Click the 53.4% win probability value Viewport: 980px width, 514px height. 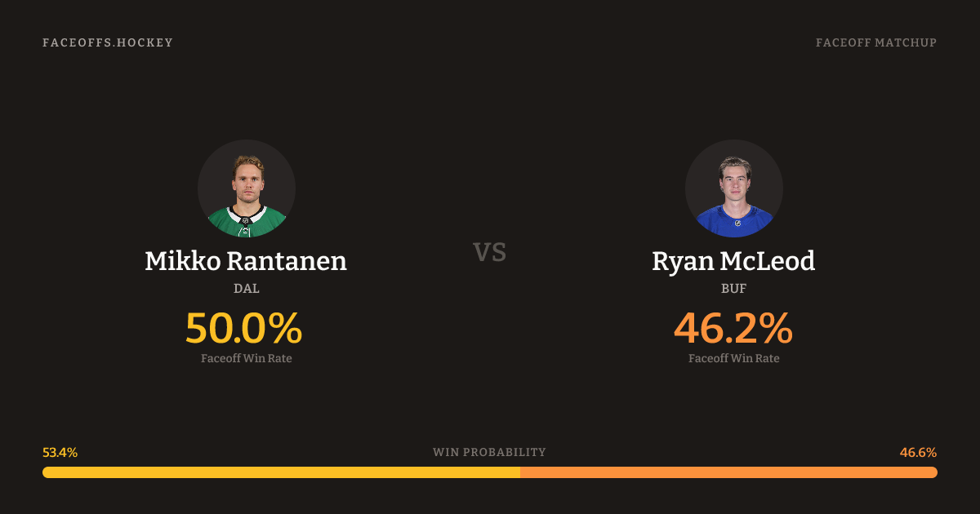pyautogui.click(x=60, y=452)
